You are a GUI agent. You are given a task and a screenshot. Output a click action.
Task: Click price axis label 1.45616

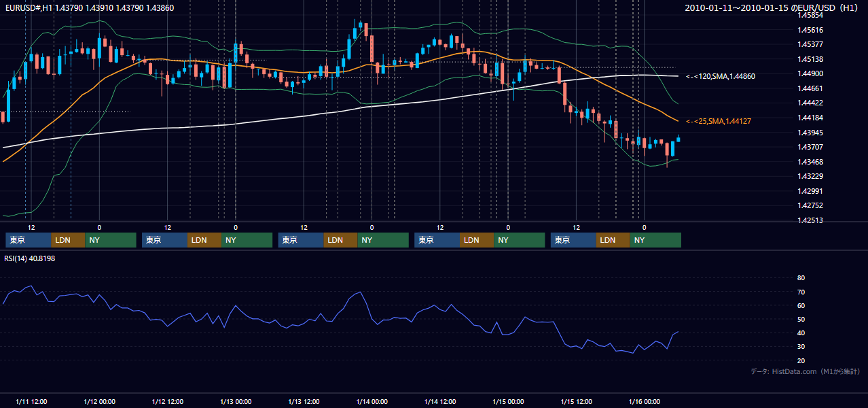(x=810, y=30)
